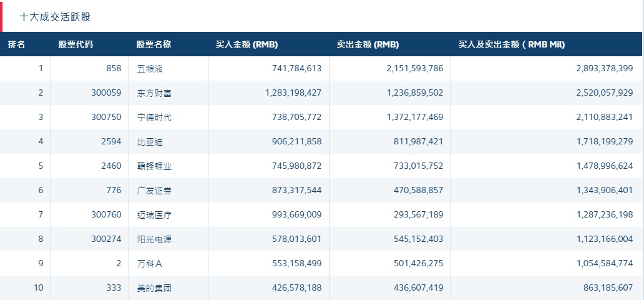The image size is (644, 300).
Task: Click sell amount 811,987,421
Action: pyautogui.click(x=419, y=141)
